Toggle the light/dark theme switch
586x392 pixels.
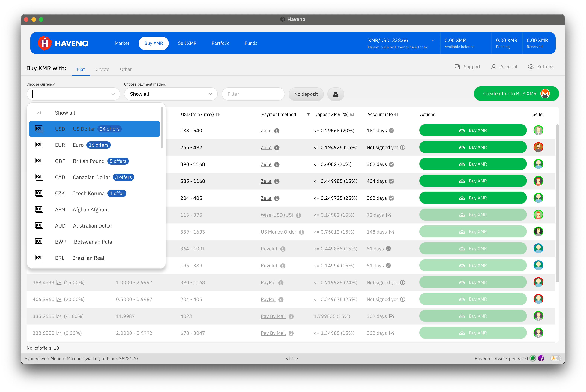click(x=556, y=358)
